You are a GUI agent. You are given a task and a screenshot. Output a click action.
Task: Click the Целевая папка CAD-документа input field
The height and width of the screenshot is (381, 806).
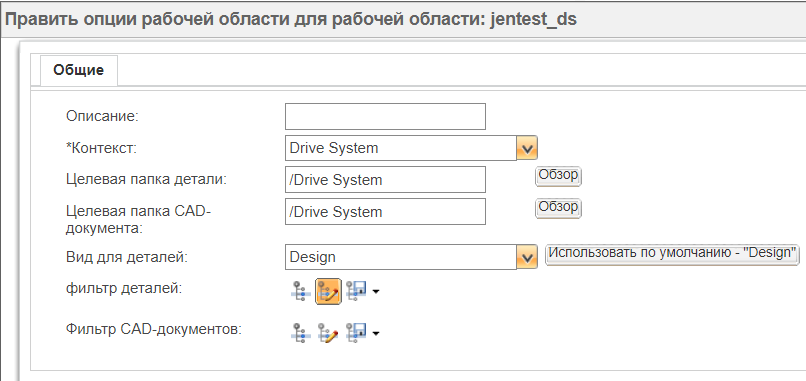[386, 211]
